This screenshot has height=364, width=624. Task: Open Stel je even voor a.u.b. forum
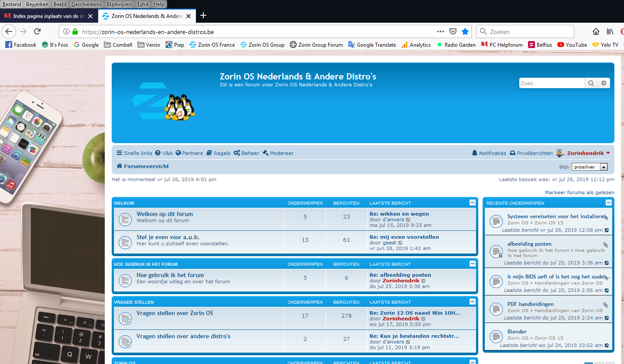pos(168,237)
